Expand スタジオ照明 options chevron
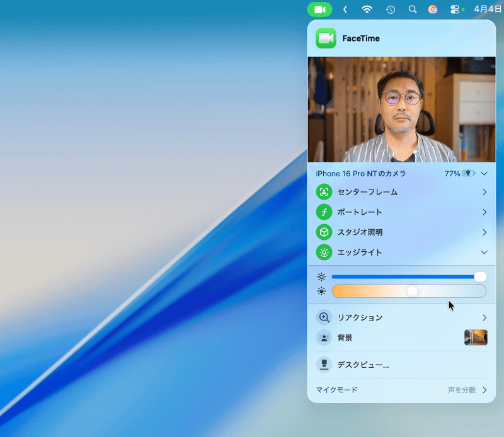Screen dimensions: 504x437 click(484, 232)
